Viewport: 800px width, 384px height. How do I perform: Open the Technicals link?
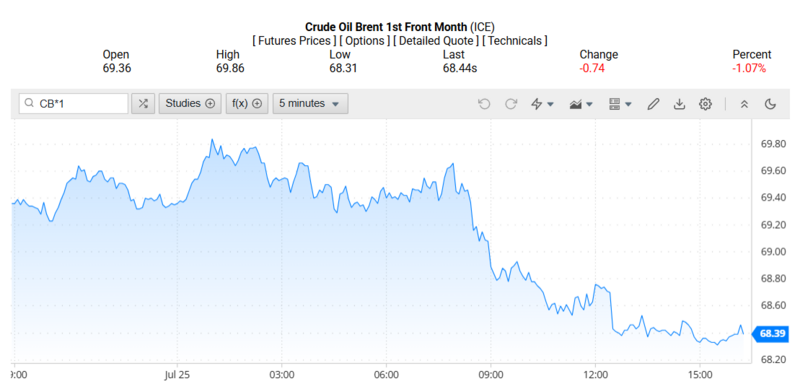514,41
